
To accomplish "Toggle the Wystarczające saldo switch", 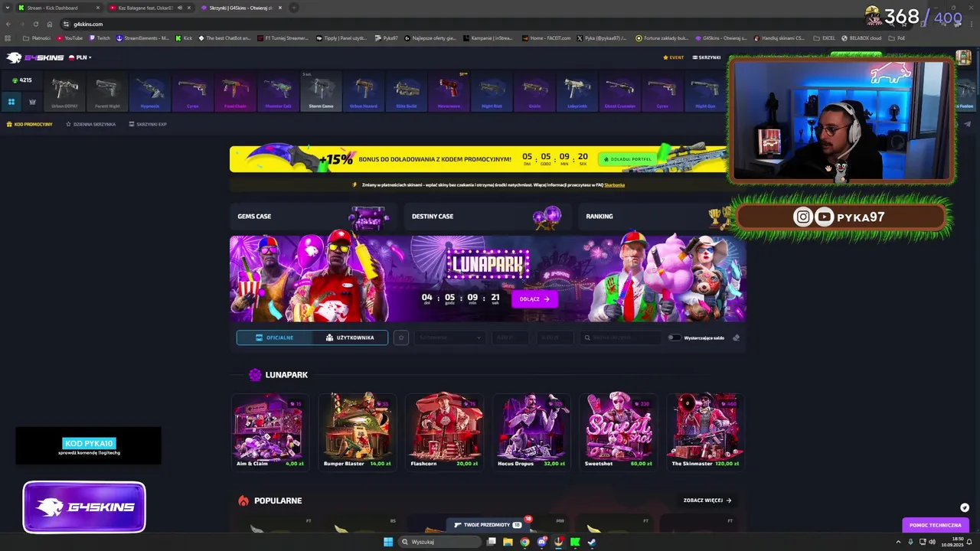I will click(674, 337).
